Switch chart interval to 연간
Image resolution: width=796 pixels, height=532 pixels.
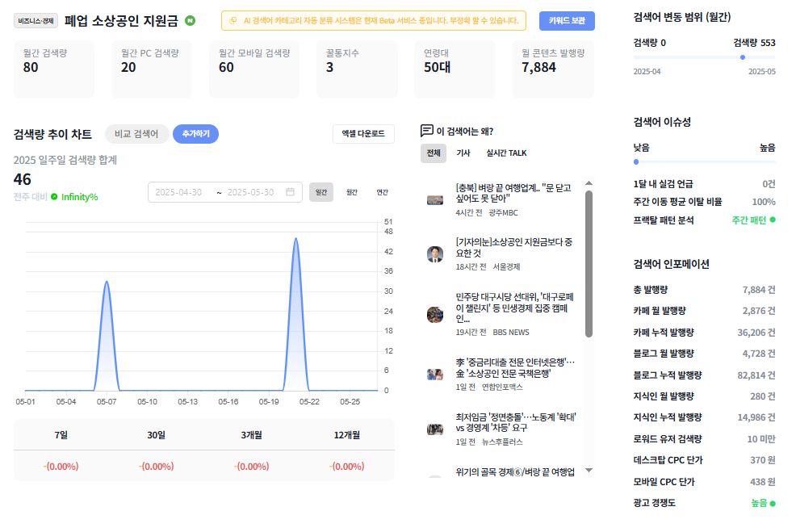pyautogui.click(x=383, y=192)
